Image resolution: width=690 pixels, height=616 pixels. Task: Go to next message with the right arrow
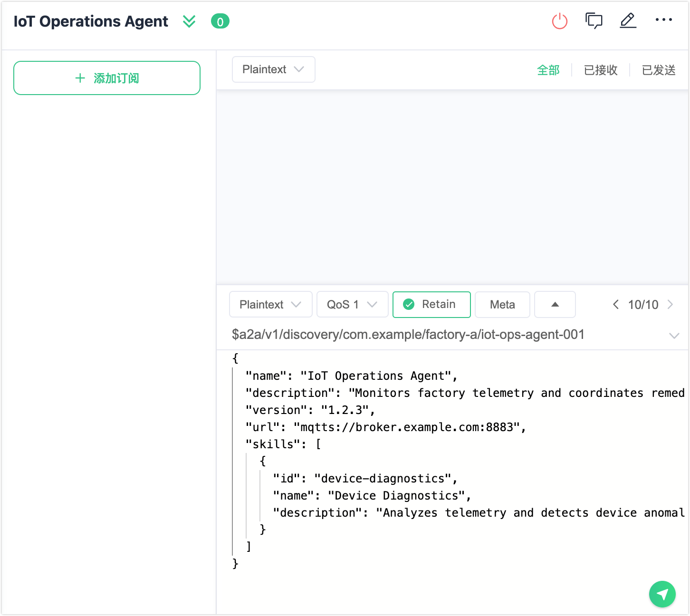pyautogui.click(x=671, y=304)
